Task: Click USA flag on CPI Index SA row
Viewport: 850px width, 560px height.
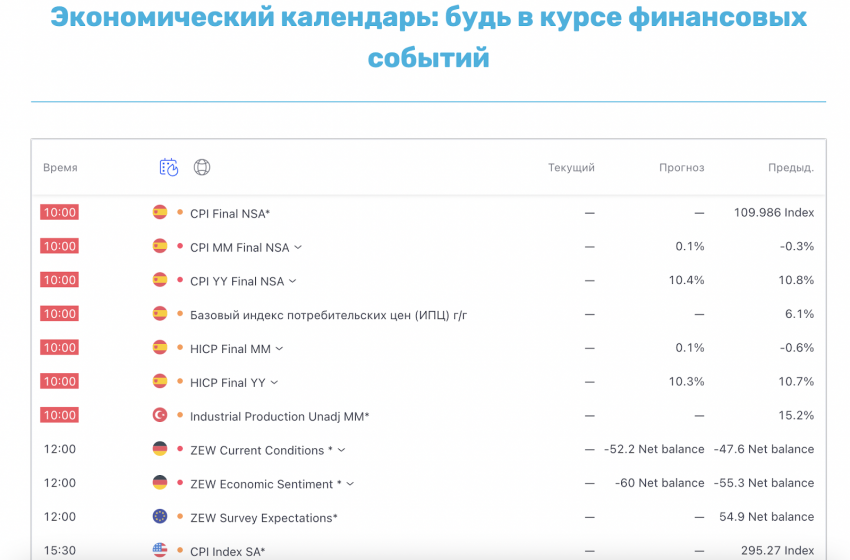Action: (x=160, y=550)
